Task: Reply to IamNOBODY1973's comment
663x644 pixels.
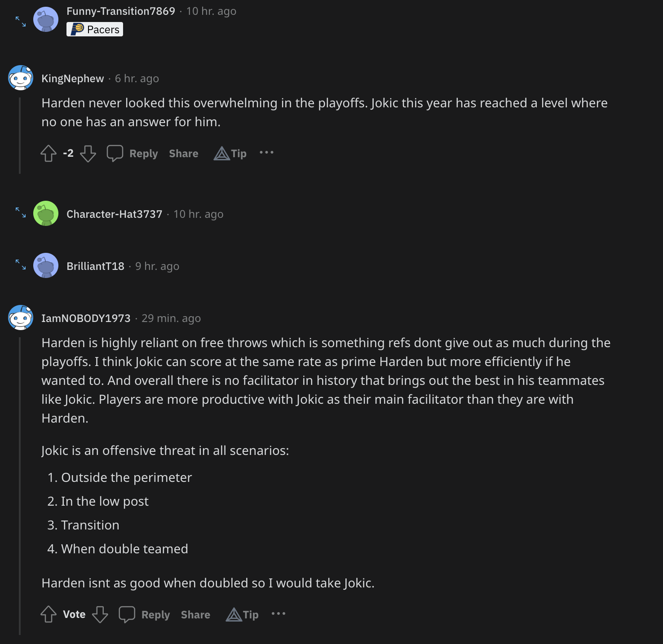Action: click(x=155, y=614)
